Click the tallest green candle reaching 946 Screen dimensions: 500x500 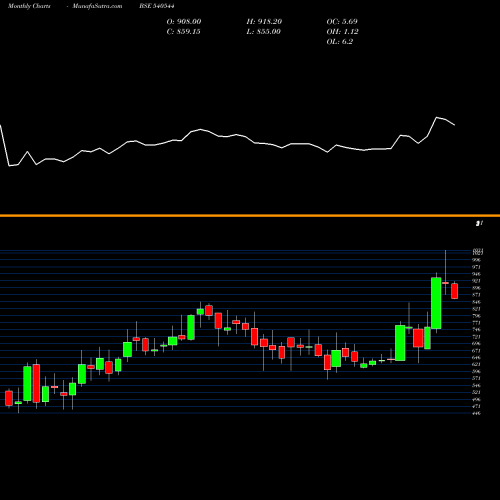436,303
